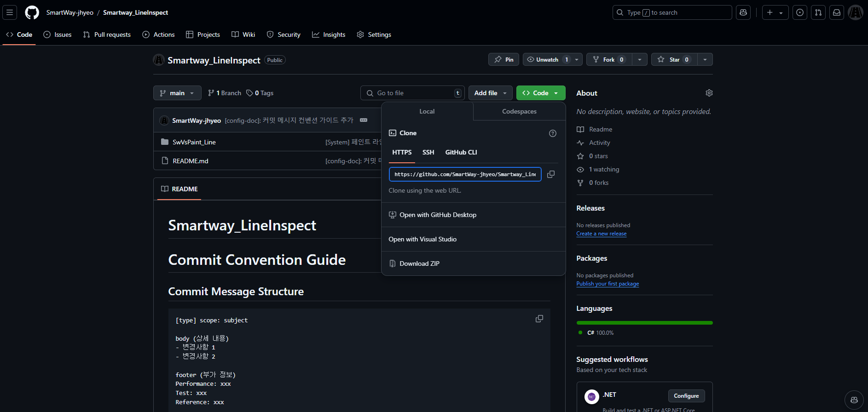
Task: Fork the repository
Action: (x=609, y=59)
